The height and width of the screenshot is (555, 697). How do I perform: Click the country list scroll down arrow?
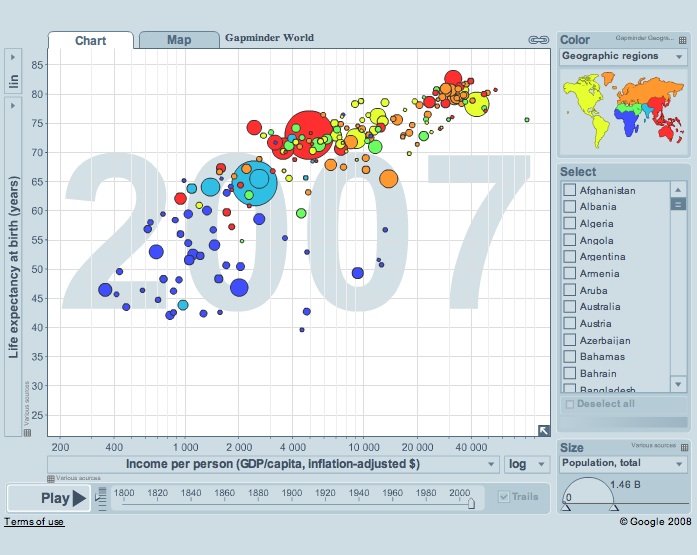point(678,384)
